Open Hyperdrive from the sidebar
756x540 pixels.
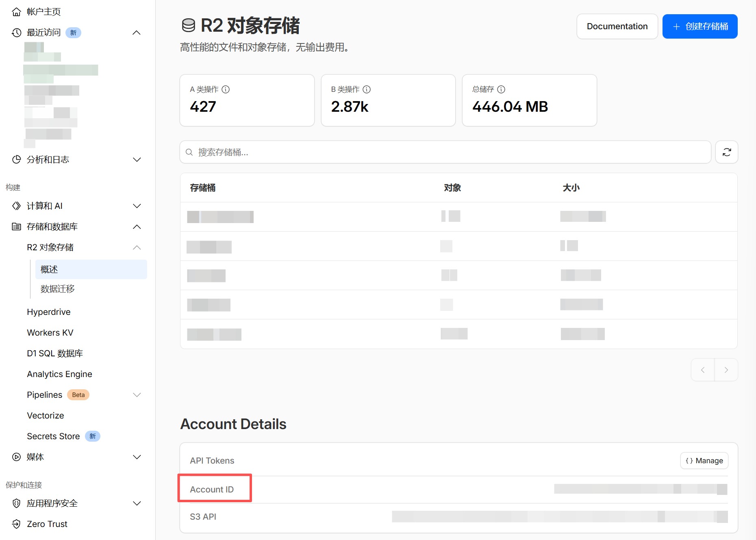[48, 312]
